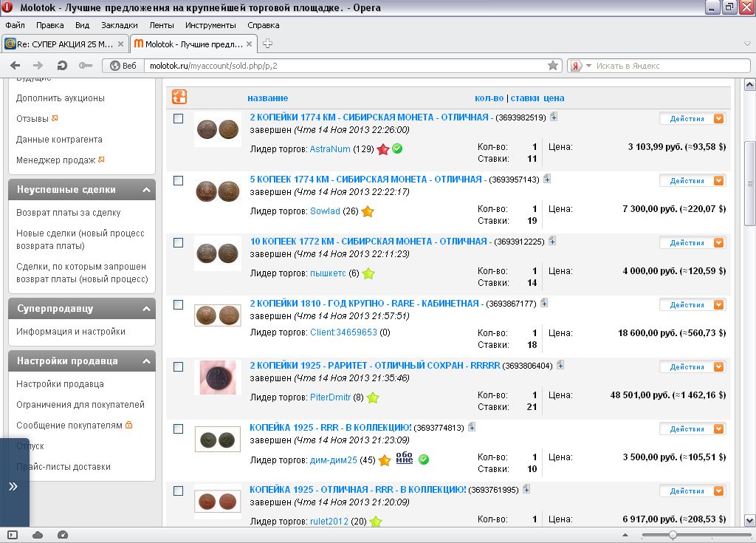The width and height of the screenshot is (756, 543).
Task: Click the Yandex search engine icon
Action: [576, 66]
